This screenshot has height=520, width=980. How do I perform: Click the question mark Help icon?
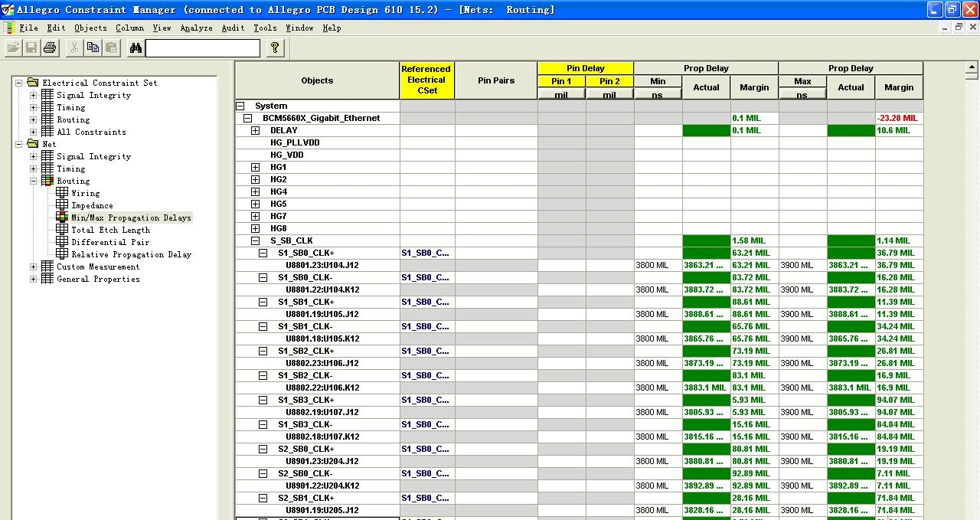[275, 48]
